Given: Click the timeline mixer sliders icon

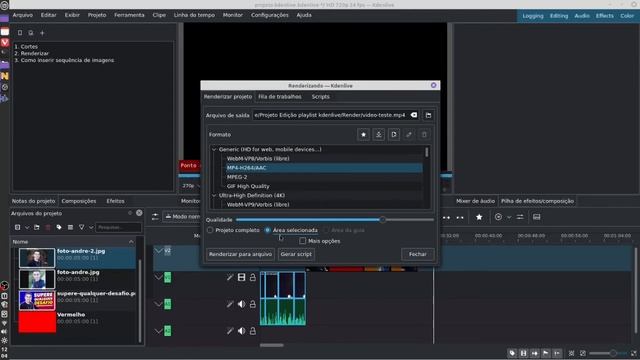Looking at the screenshot, I should [520, 217].
